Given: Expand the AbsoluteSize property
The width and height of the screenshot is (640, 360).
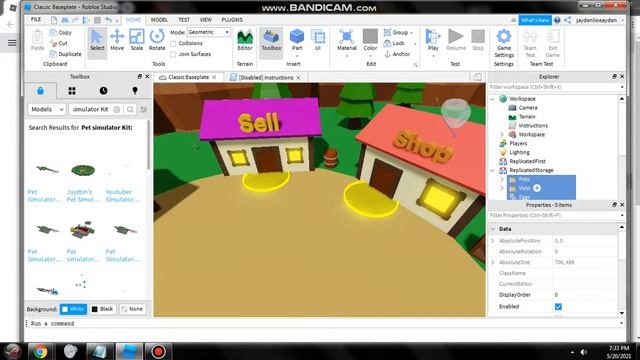Looking at the screenshot, I should 493,262.
